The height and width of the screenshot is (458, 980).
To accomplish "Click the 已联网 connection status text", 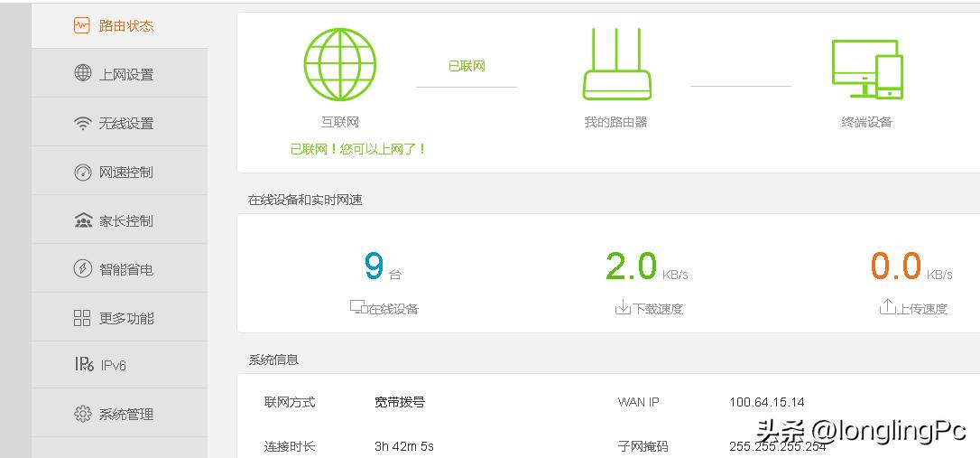I will (x=467, y=66).
